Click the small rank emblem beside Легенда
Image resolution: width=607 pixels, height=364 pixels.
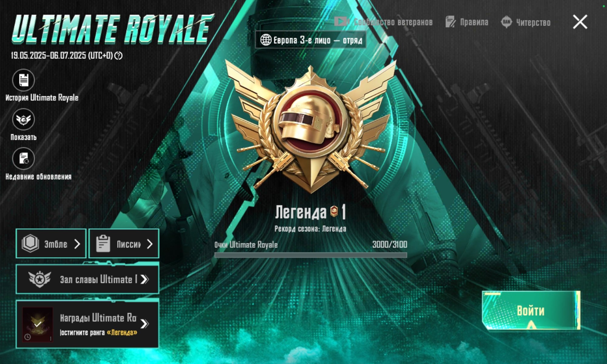(334, 211)
